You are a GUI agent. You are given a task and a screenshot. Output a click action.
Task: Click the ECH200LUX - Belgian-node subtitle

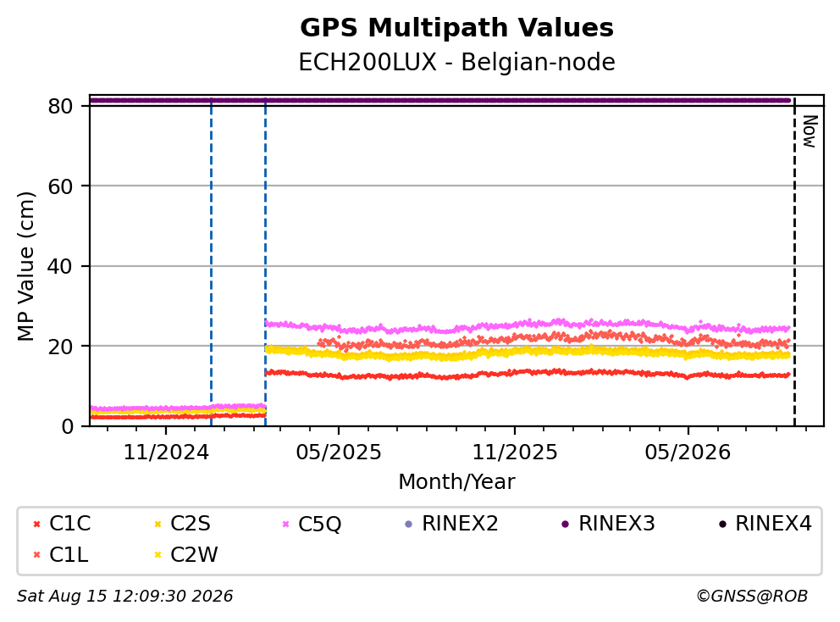point(457,62)
